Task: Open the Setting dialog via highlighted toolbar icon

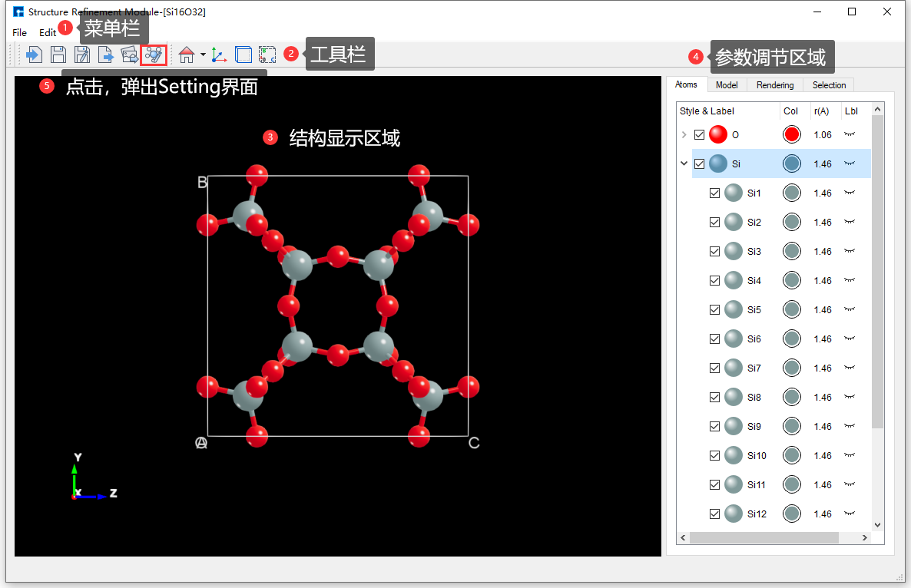Action: pyautogui.click(x=154, y=55)
